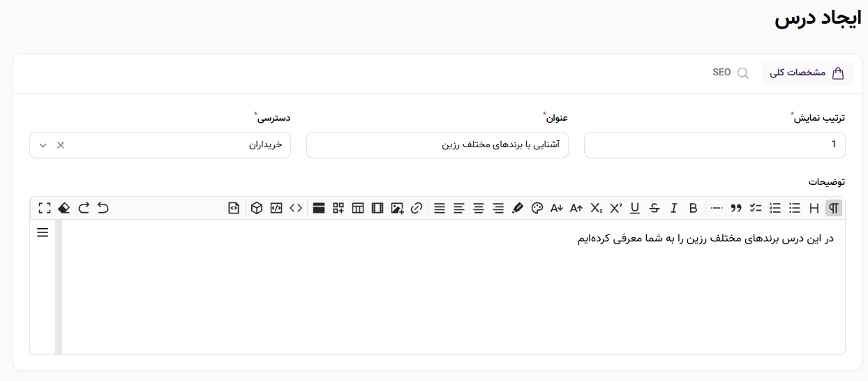
Task: Insert a bulleted list
Action: (x=794, y=208)
